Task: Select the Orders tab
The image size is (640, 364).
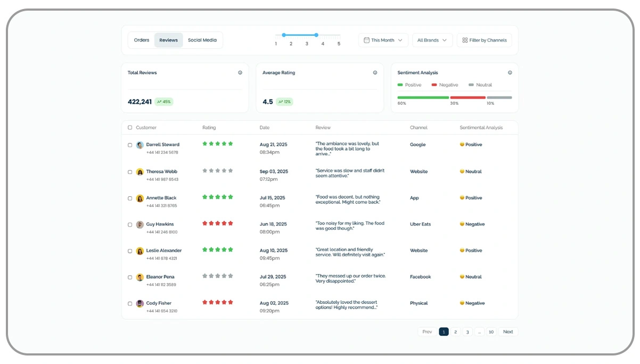Action: 141,39
